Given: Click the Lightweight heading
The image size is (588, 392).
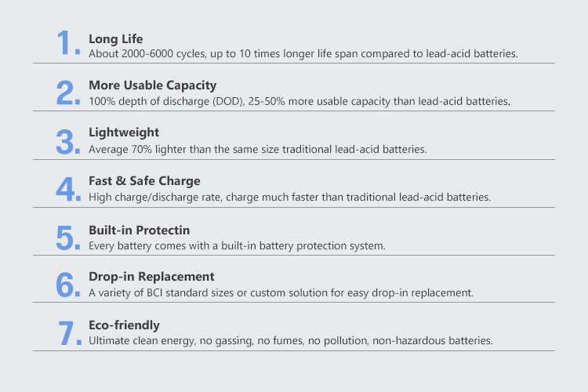Looking at the screenshot, I should tap(124, 132).
